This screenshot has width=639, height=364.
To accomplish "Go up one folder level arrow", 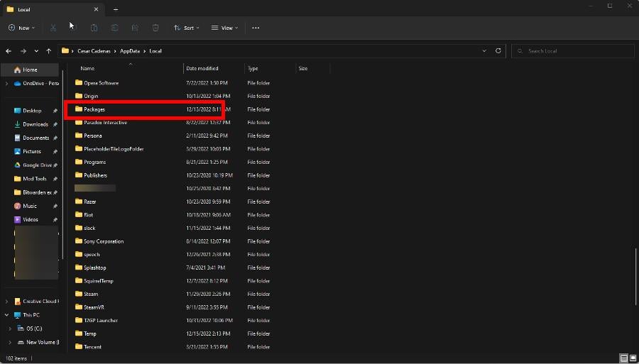I will [49, 51].
